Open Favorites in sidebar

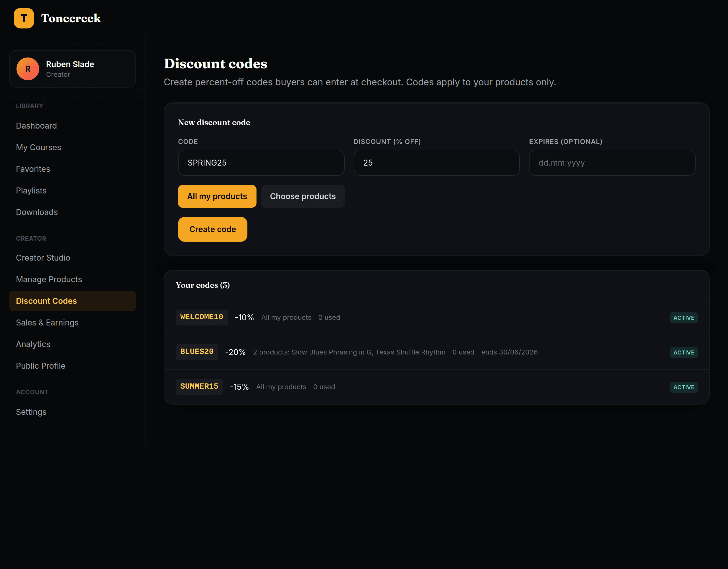72,169
